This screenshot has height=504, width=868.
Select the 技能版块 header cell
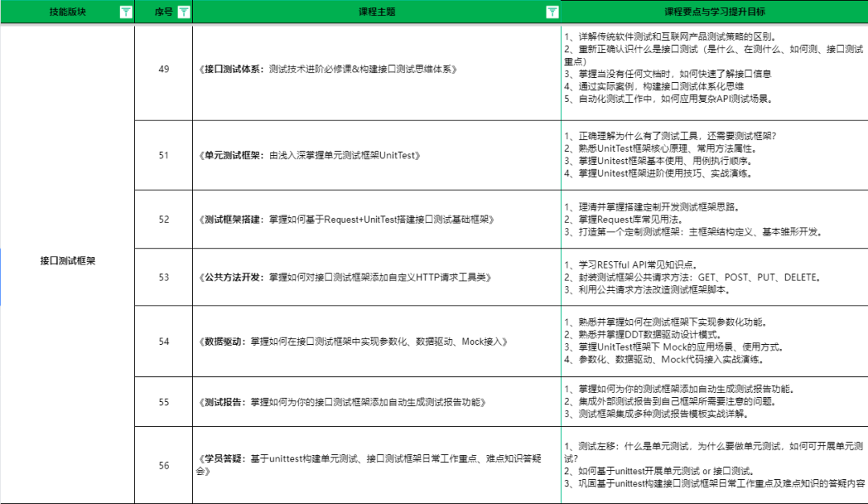pos(68,12)
